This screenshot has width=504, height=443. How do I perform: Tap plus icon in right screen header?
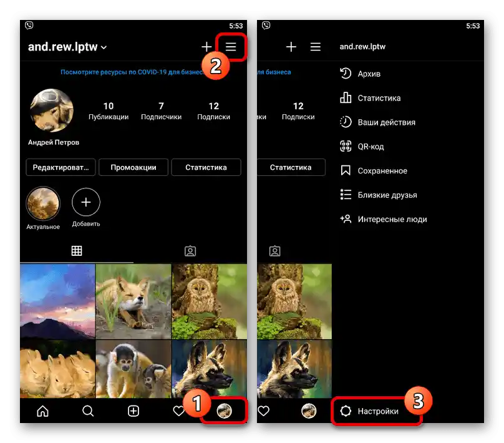tap(291, 47)
